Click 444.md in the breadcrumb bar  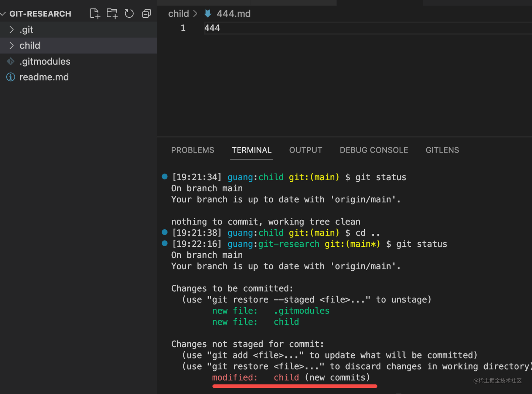click(x=233, y=13)
